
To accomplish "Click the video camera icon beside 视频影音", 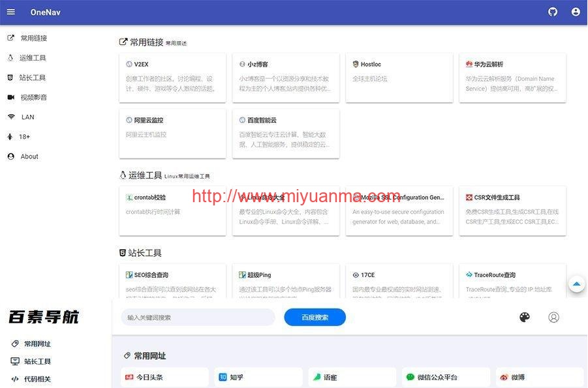I will (11, 97).
